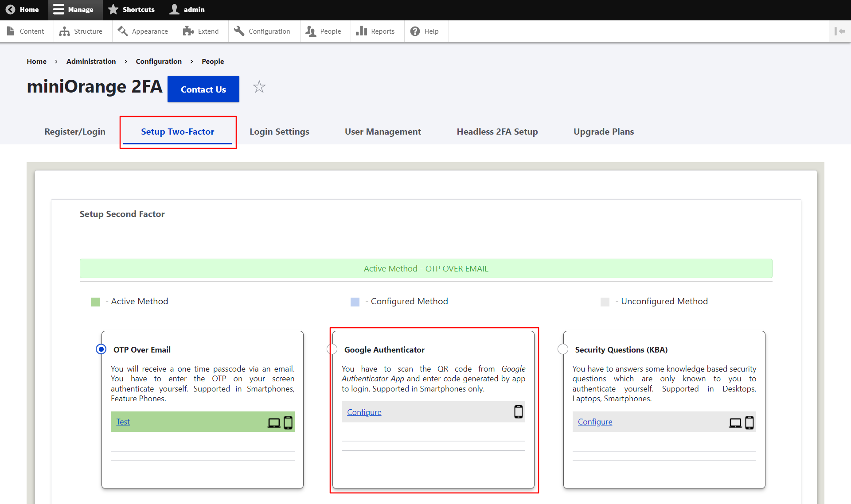Click the green Active Method legend swatch
851x504 pixels.
95,302
